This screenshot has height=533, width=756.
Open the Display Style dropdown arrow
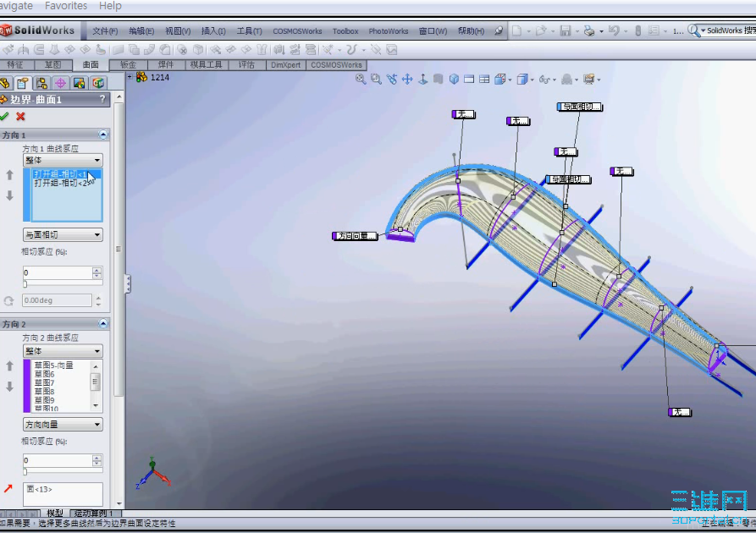[532, 80]
